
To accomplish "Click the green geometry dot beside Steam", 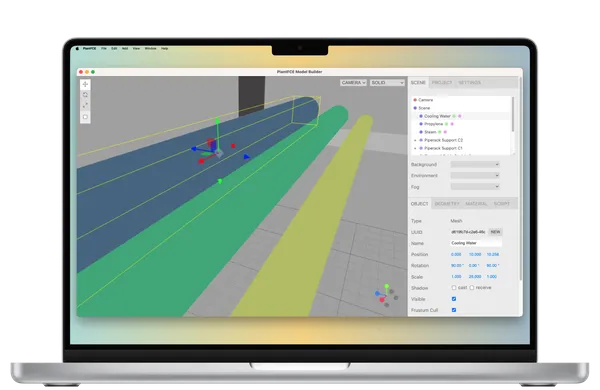I will (x=440, y=132).
